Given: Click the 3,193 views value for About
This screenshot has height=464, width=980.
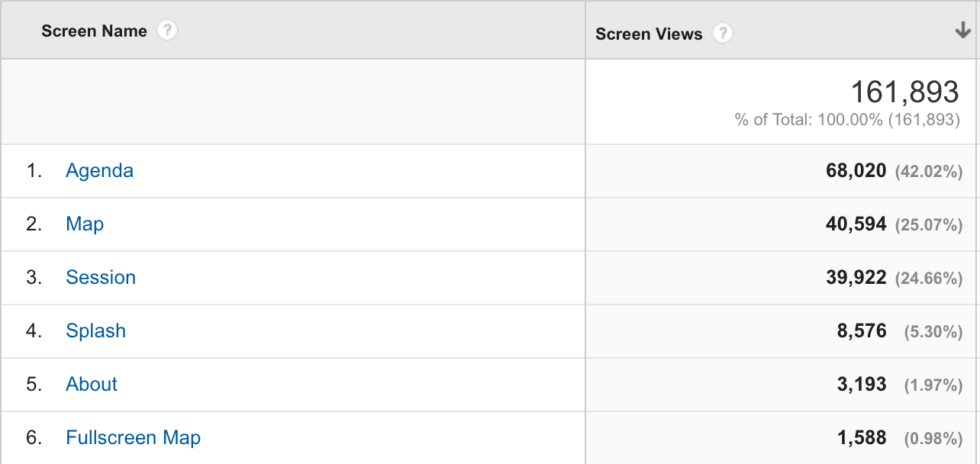Looking at the screenshot, I should (862, 385).
